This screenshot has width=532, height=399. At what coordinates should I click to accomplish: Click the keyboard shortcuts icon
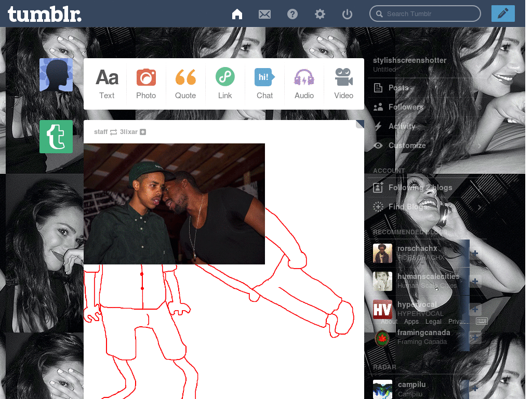[482, 321]
